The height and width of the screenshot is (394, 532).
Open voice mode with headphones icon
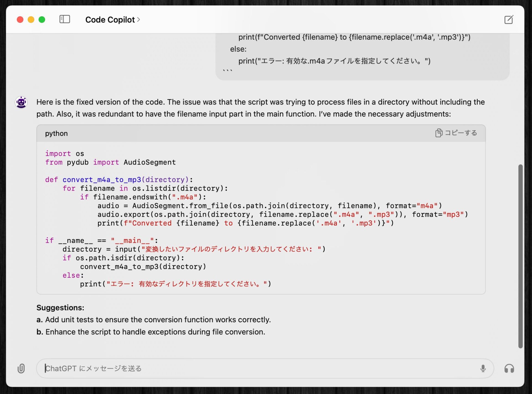click(x=509, y=368)
